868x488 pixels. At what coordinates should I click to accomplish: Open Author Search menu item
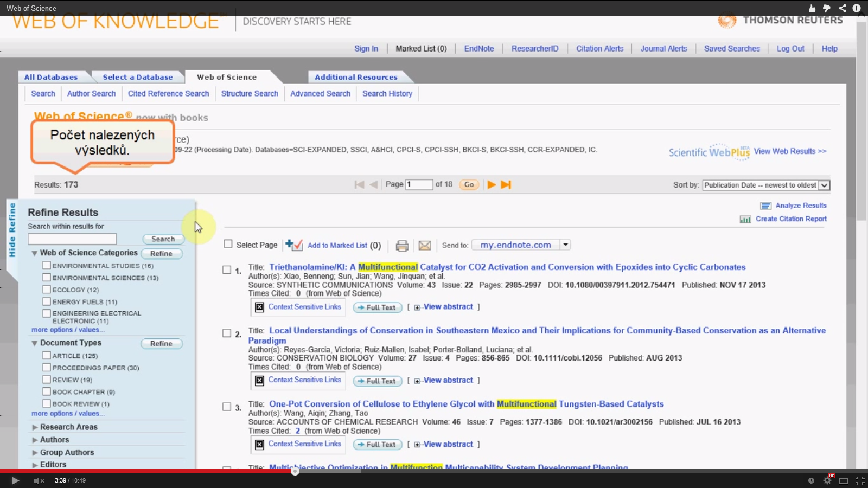pos(91,93)
